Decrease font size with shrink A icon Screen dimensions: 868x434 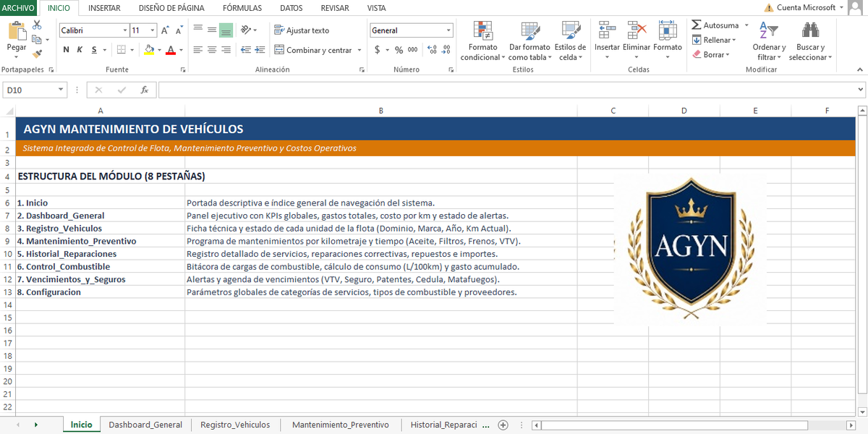[179, 30]
